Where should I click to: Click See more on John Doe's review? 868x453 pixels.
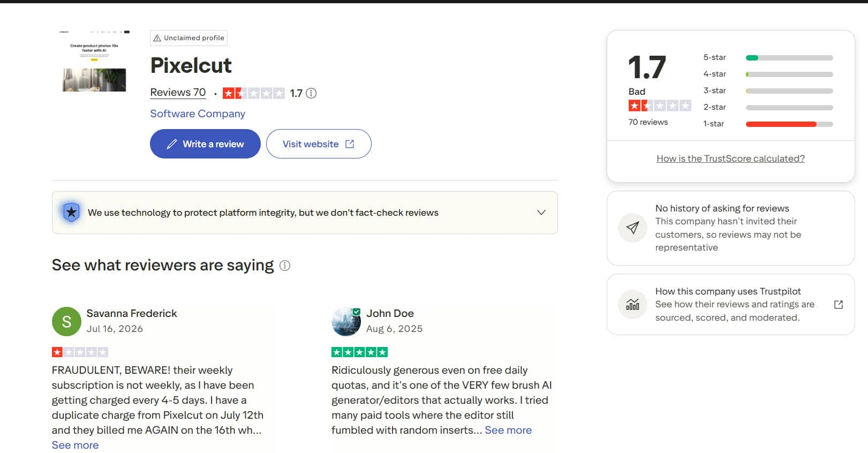click(x=508, y=430)
